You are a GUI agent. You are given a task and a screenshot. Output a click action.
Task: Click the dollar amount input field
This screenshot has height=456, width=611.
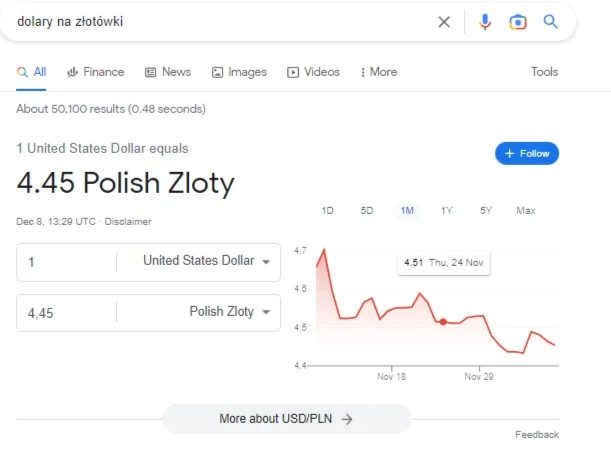[67, 262]
